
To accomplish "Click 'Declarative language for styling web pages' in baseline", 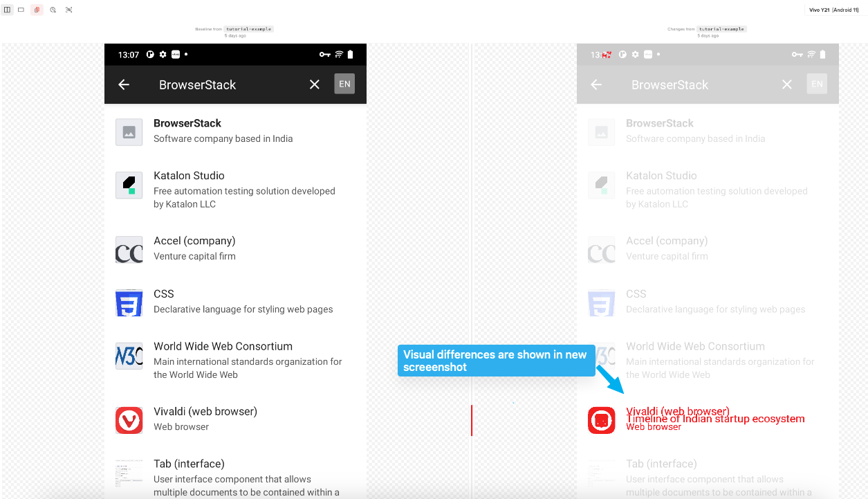I will (243, 309).
